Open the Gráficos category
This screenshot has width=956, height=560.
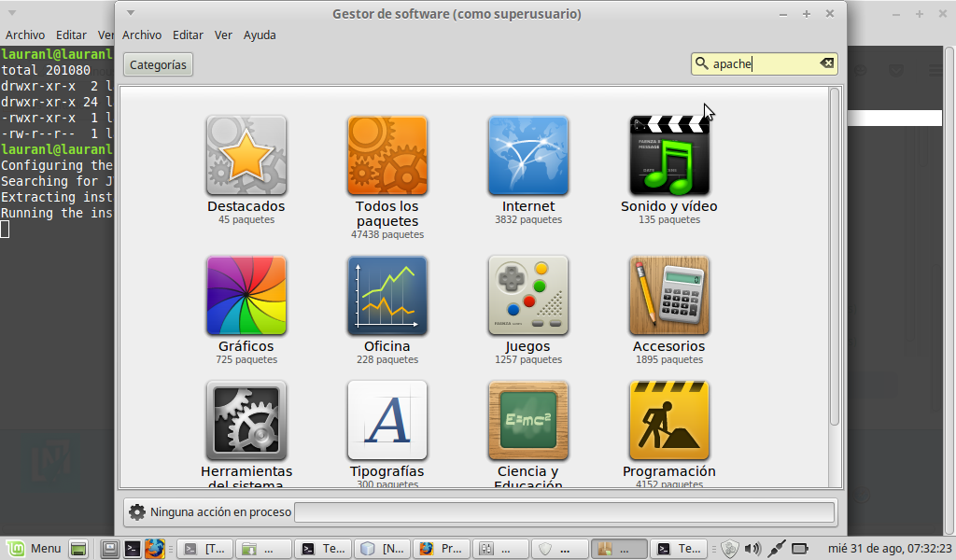246,295
